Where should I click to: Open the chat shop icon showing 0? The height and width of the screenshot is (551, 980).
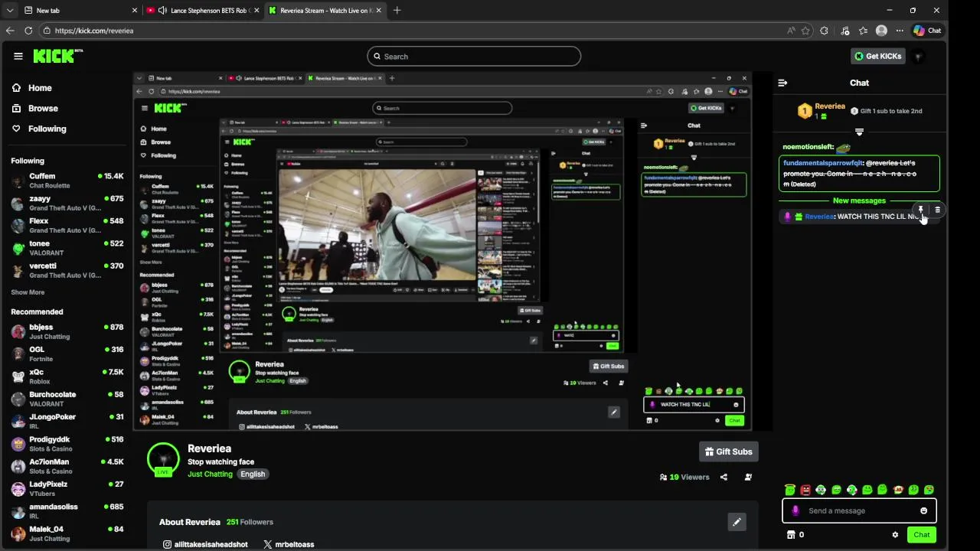point(795,535)
